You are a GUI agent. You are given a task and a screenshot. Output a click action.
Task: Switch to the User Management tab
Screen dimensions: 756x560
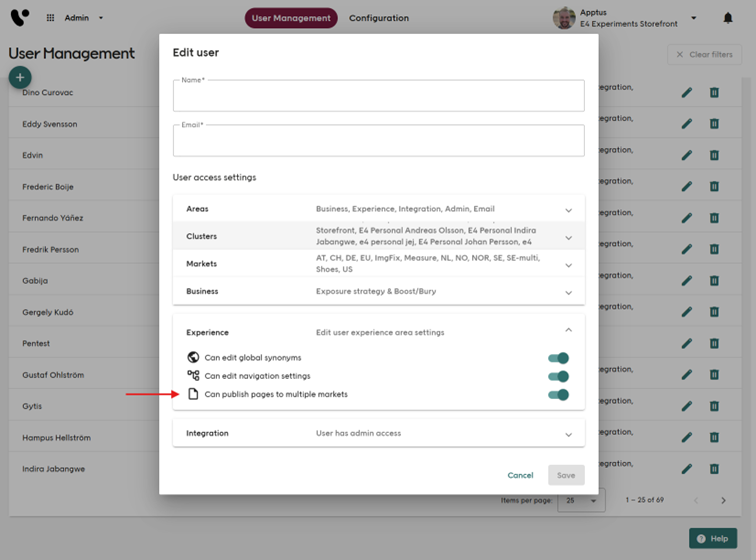pyautogui.click(x=291, y=18)
